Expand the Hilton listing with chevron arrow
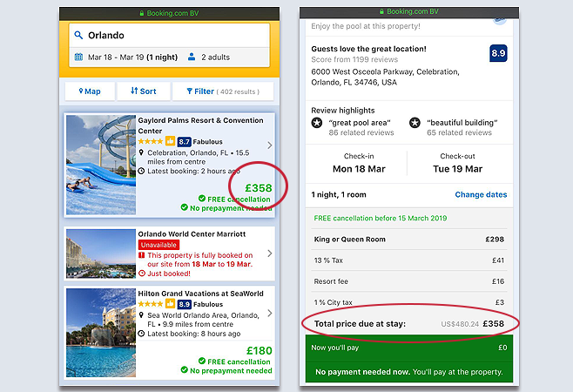This screenshot has width=573, height=392. pyautogui.click(x=270, y=313)
